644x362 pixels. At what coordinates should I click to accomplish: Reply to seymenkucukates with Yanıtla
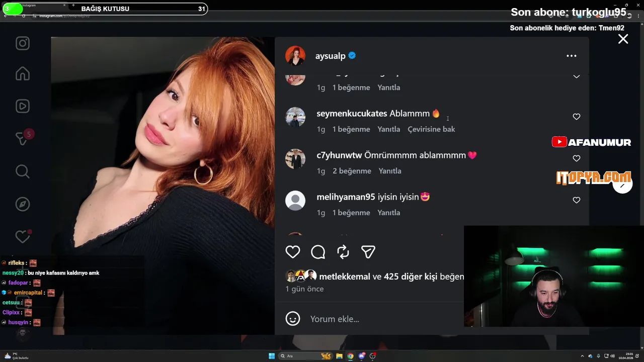click(388, 129)
